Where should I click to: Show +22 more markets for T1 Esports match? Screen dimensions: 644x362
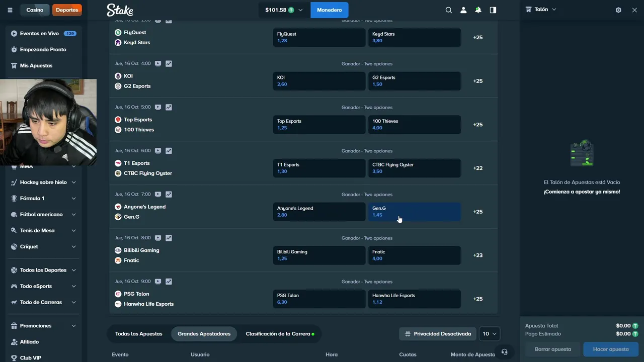coord(478,168)
